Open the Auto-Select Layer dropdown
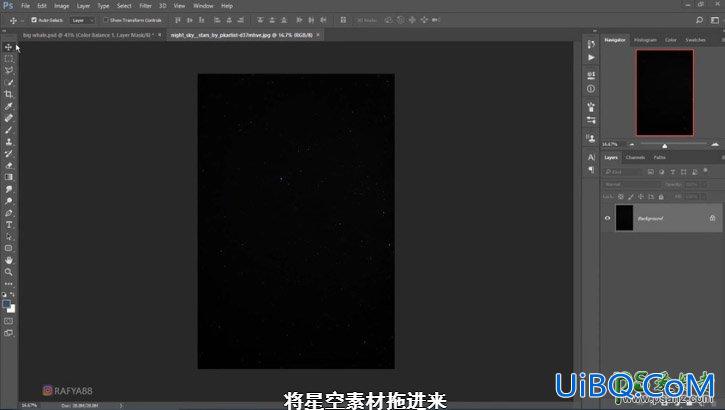 point(82,20)
